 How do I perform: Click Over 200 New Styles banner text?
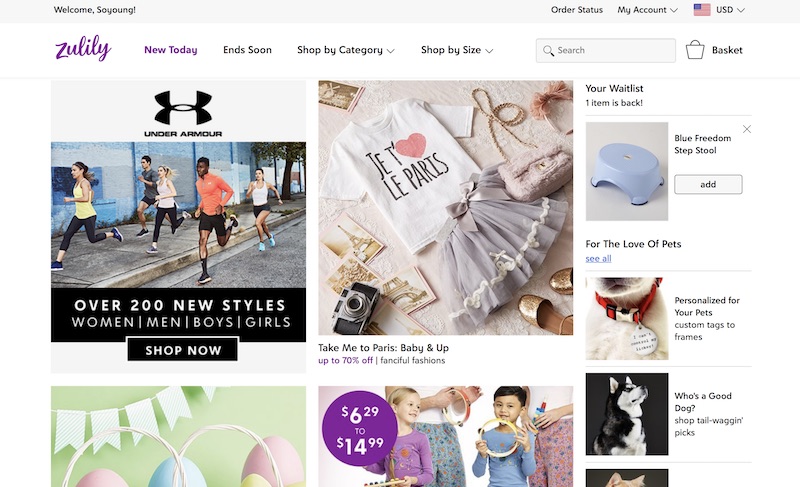pyautogui.click(x=180, y=305)
